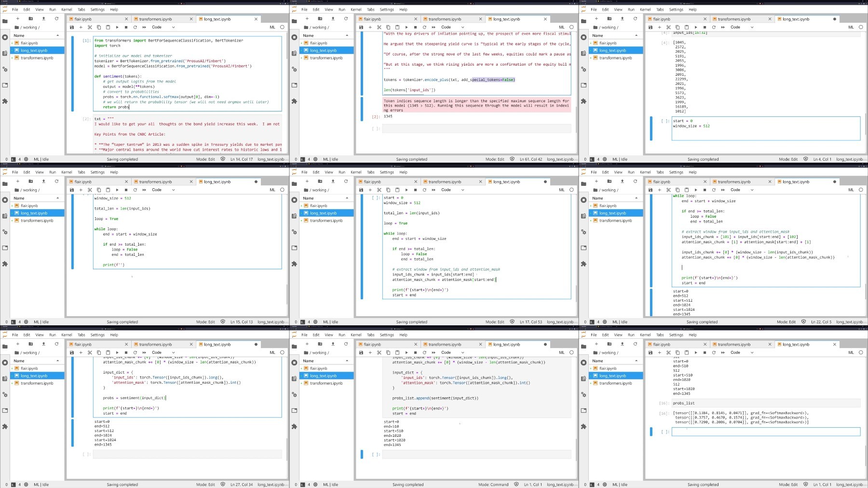Click terminal count icon in top-left status bar
Image resolution: width=868 pixels, height=488 pixels.
point(13,159)
